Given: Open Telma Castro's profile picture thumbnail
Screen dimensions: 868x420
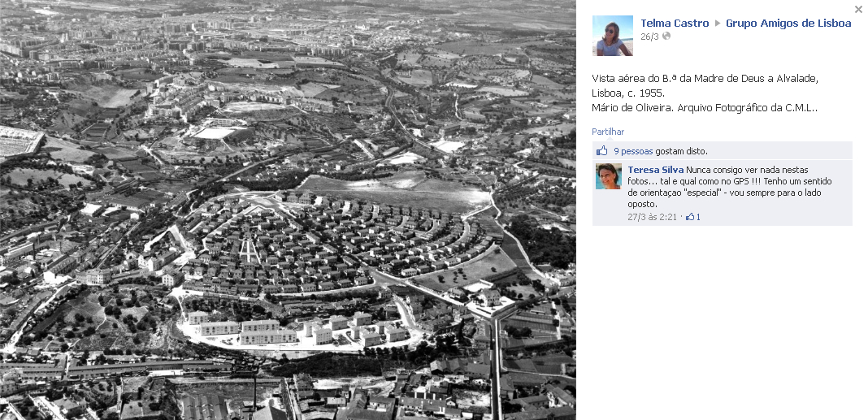Looking at the screenshot, I should 612,36.
